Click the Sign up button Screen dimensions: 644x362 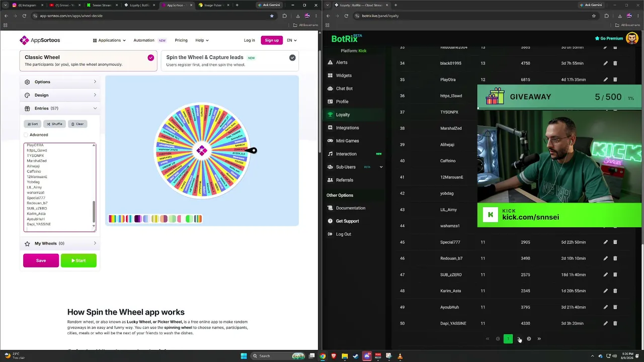272,40
